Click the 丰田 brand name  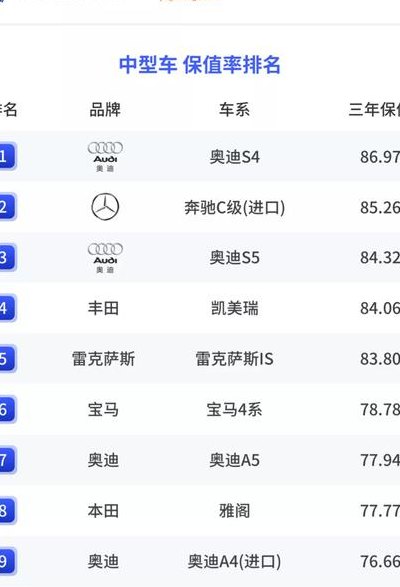pyautogui.click(x=103, y=308)
